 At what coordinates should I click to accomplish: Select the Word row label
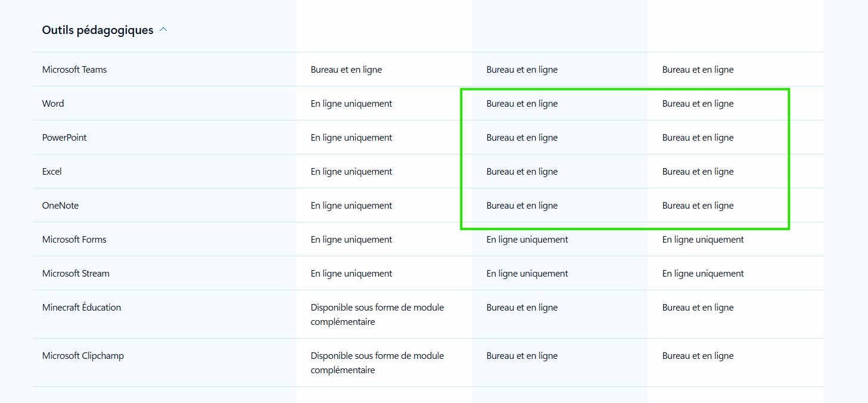point(53,104)
